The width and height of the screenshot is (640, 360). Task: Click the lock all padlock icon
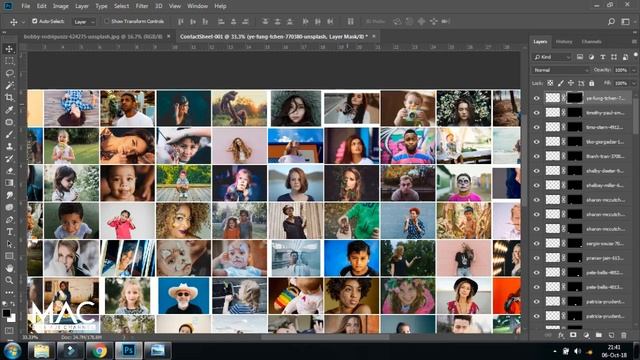pyautogui.click(x=591, y=83)
